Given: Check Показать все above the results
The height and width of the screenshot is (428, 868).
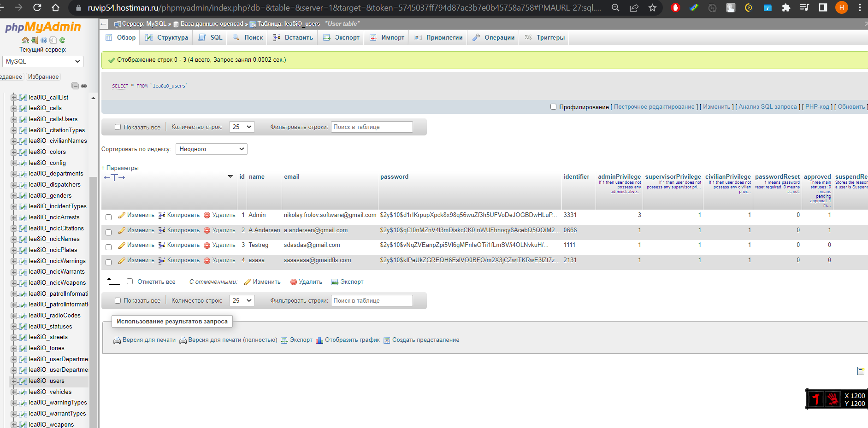Looking at the screenshot, I should pos(118,127).
